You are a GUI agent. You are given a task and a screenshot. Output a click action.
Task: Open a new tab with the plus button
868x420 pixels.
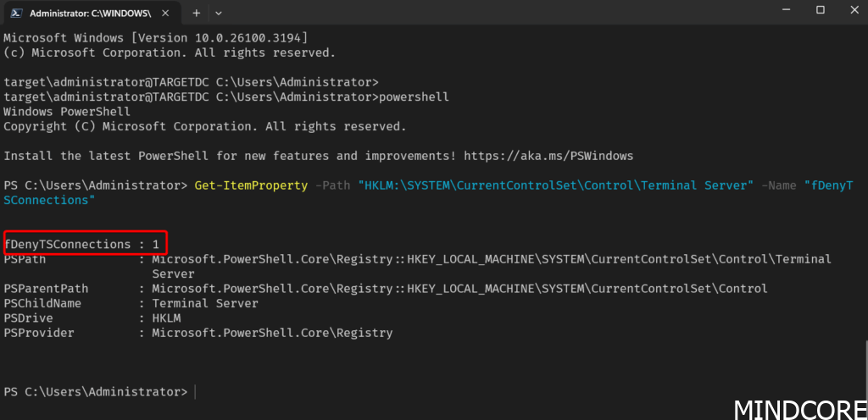pyautogui.click(x=196, y=13)
